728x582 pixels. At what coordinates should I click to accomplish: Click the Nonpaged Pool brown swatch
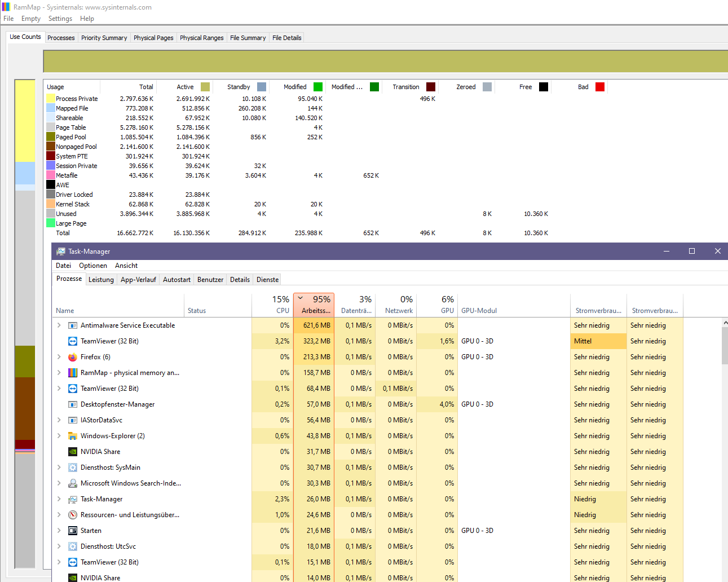pyautogui.click(x=51, y=147)
